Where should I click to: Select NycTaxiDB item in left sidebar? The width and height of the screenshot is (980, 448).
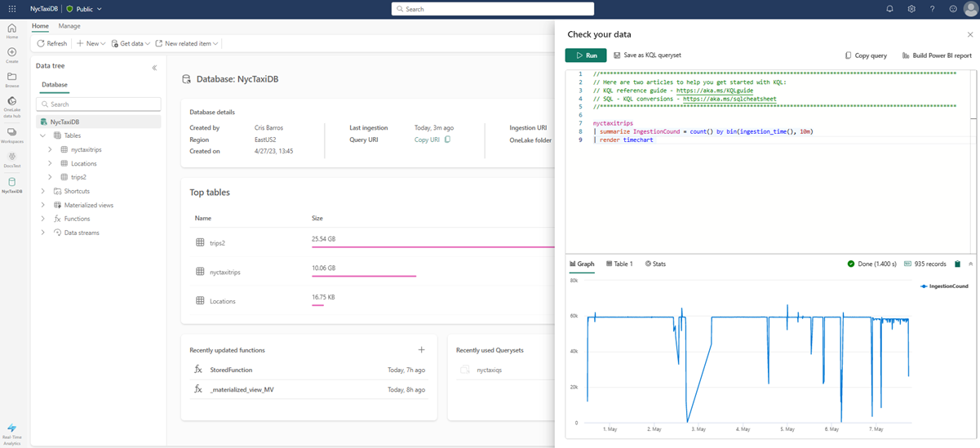11,185
